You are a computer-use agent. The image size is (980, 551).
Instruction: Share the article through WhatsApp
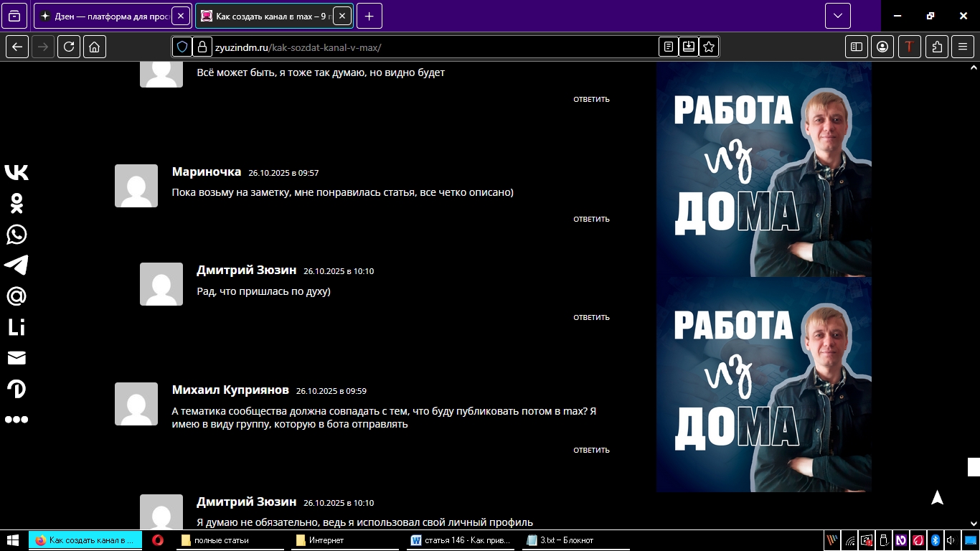17,235
